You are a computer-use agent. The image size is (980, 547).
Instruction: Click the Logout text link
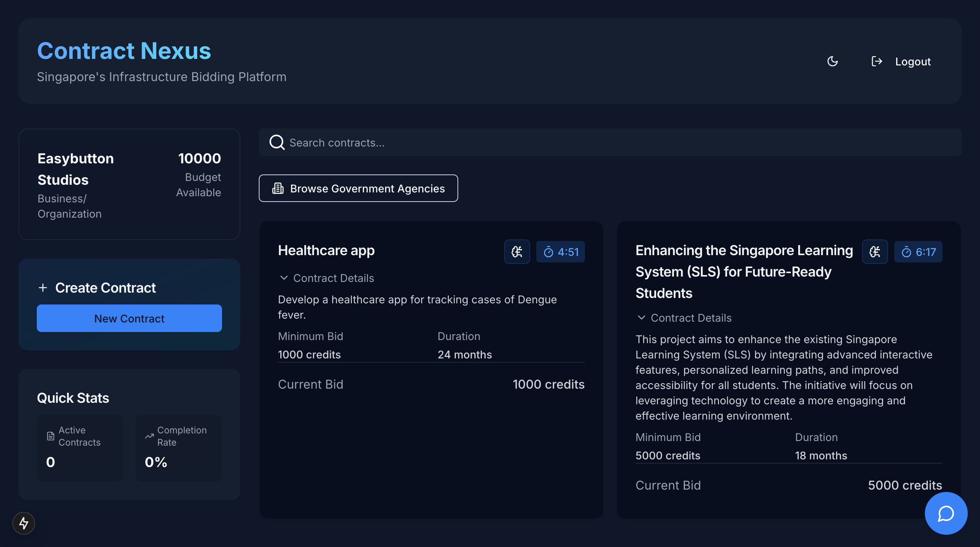pos(913,62)
